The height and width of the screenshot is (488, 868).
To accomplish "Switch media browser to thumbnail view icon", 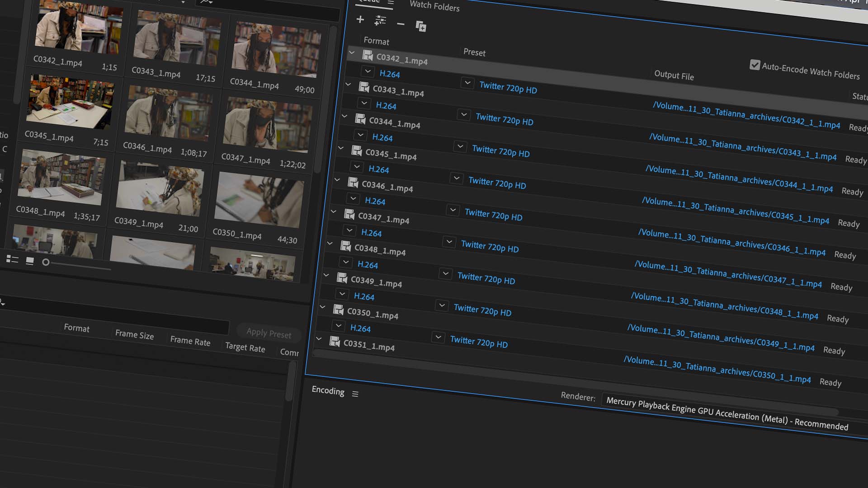I will tap(30, 261).
